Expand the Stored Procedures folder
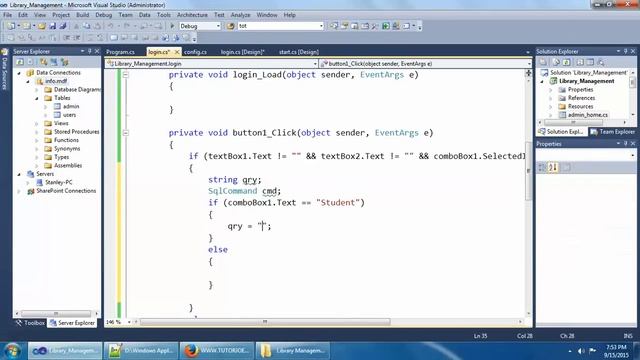Screen dimensions: 640x360 click(37, 132)
